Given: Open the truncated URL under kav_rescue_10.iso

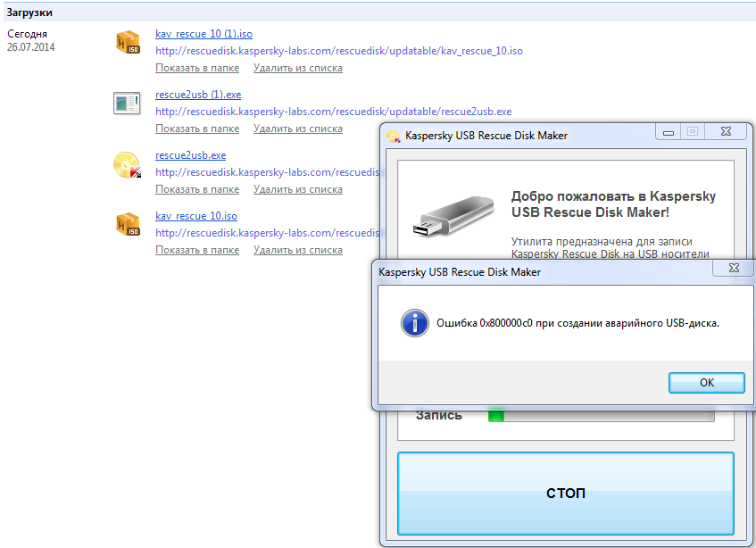Looking at the screenshot, I should pos(267,233).
